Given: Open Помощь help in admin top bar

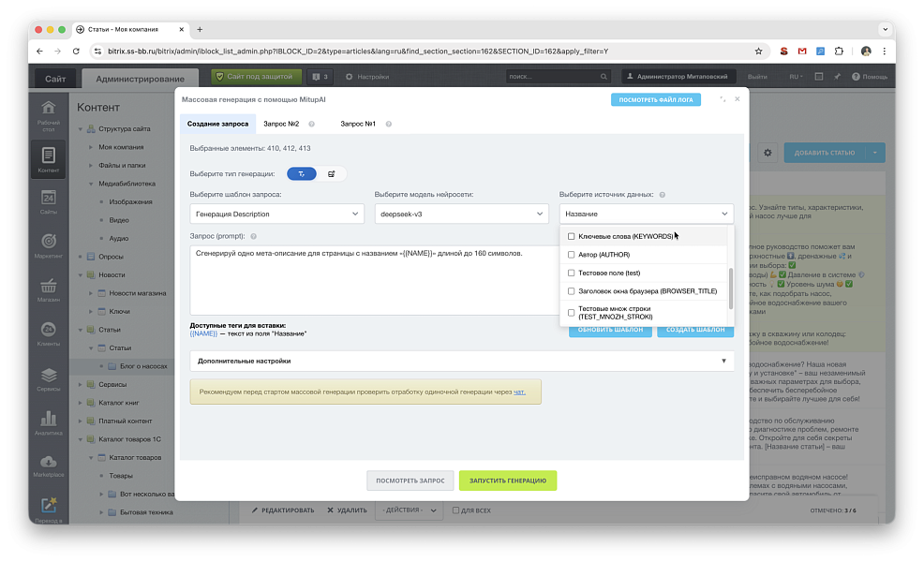Looking at the screenshot, I should [x=870, y=77].
